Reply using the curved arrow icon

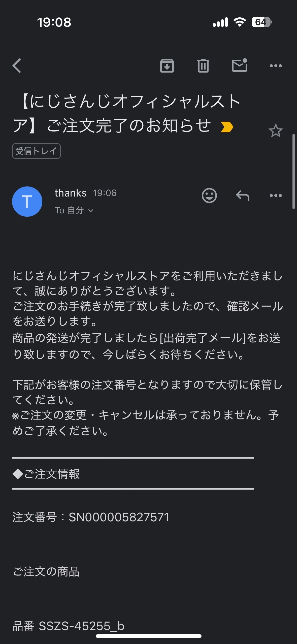243,196
